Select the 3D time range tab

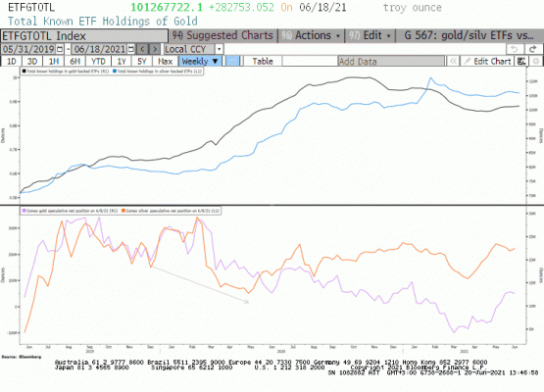32,62
